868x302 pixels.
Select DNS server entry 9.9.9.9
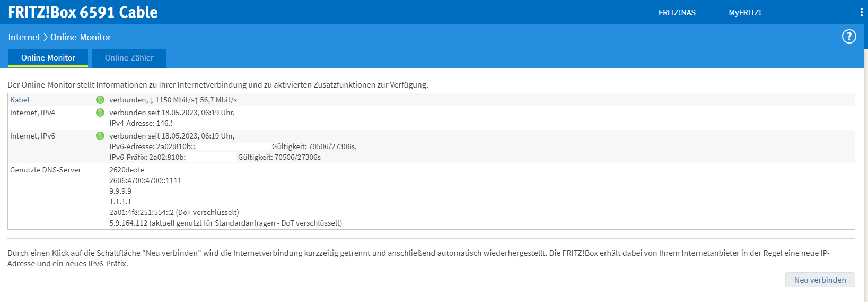pos(120,191)
